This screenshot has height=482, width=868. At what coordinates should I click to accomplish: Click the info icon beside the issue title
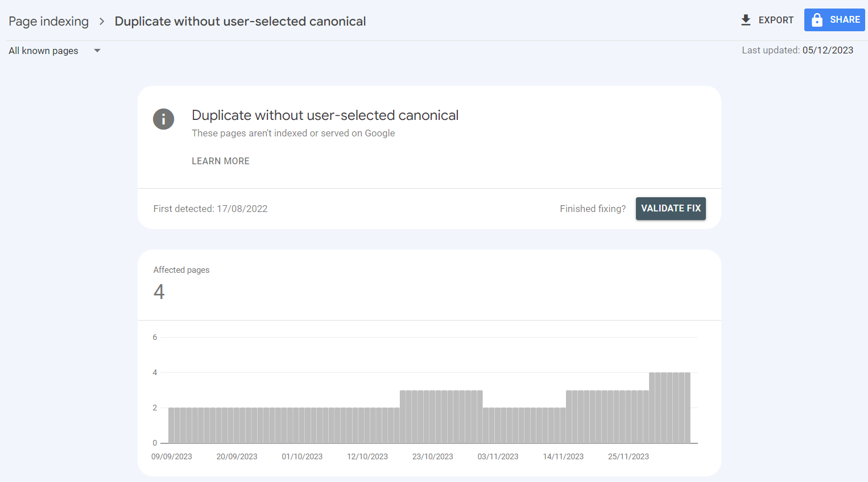pyautogui.click(x=163, y=119)
